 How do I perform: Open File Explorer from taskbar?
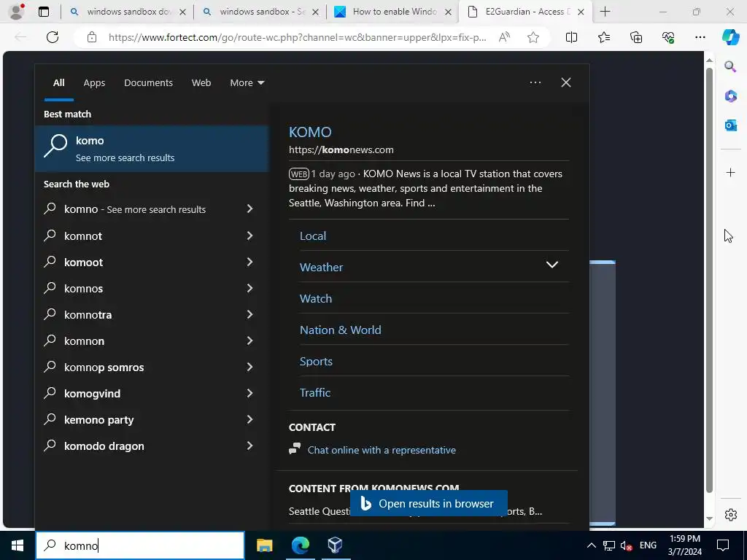264,545
